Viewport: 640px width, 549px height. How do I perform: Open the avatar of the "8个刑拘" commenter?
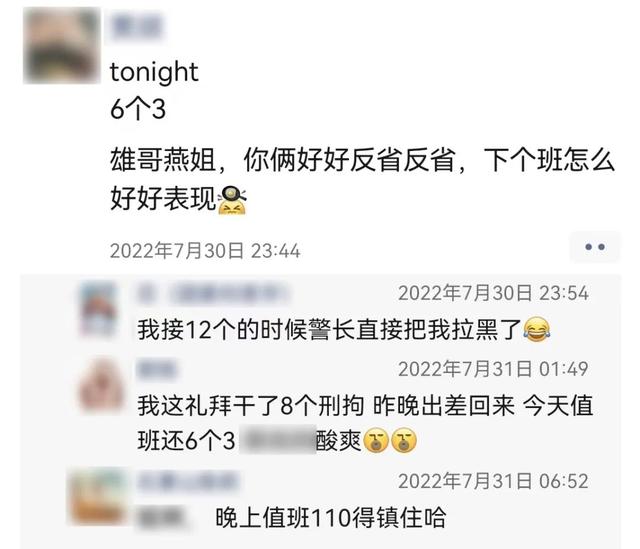[x=100, y=385]
